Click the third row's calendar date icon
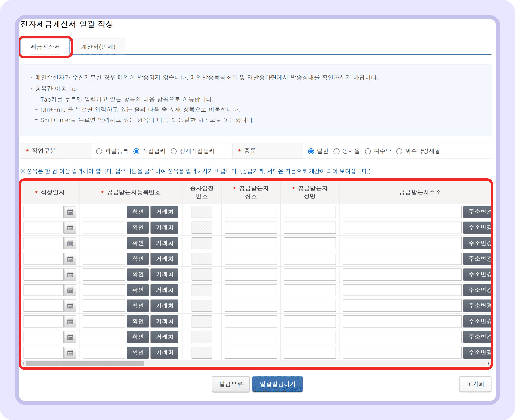515x420 pixels. (70, 243)
